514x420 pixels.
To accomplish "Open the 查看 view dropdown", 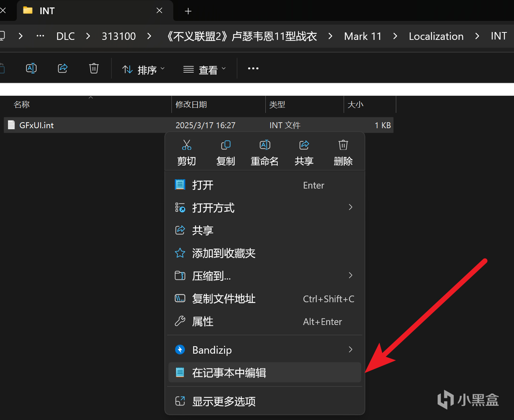I will 205,70.
